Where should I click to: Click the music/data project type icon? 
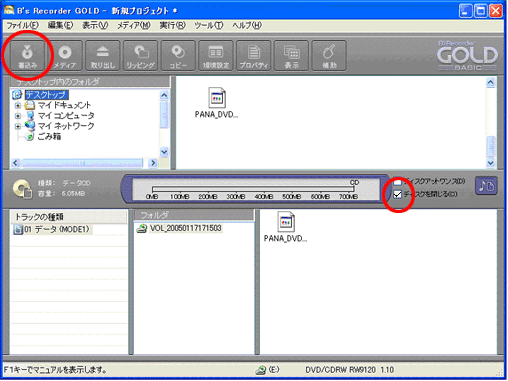(486, 186)
